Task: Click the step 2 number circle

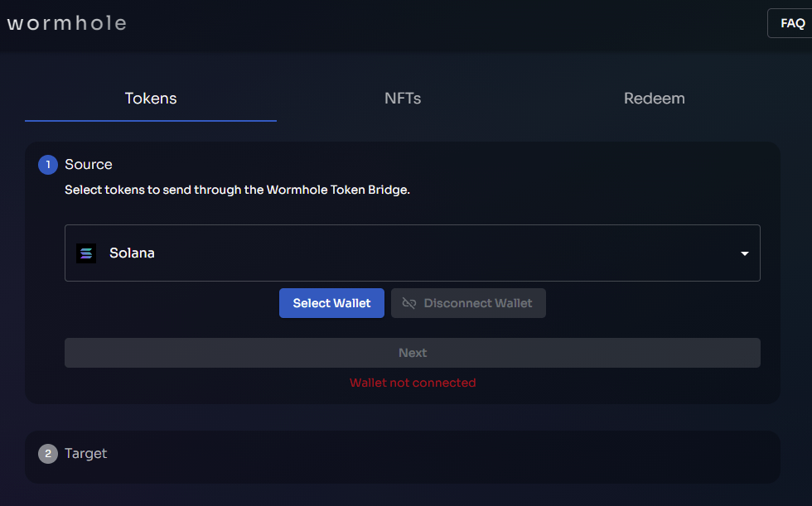Action: coord(48,454)
